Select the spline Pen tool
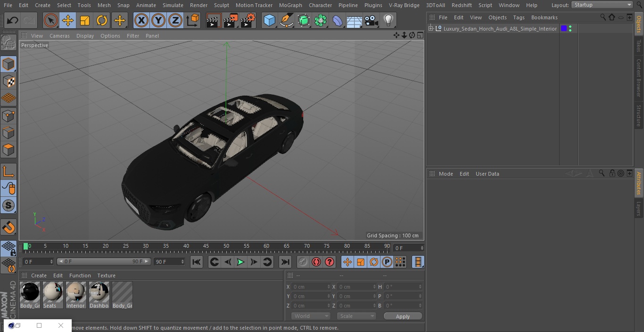The height and width of the screenshot is (332, 644). 286,20
